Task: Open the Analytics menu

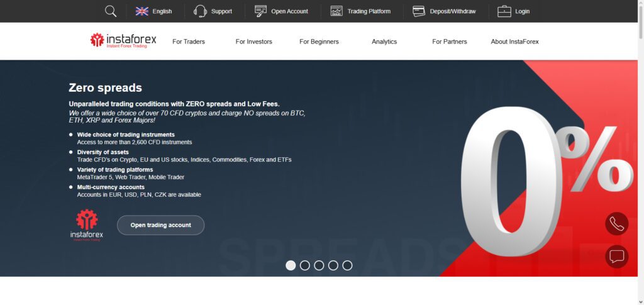Action: [384, 42]
